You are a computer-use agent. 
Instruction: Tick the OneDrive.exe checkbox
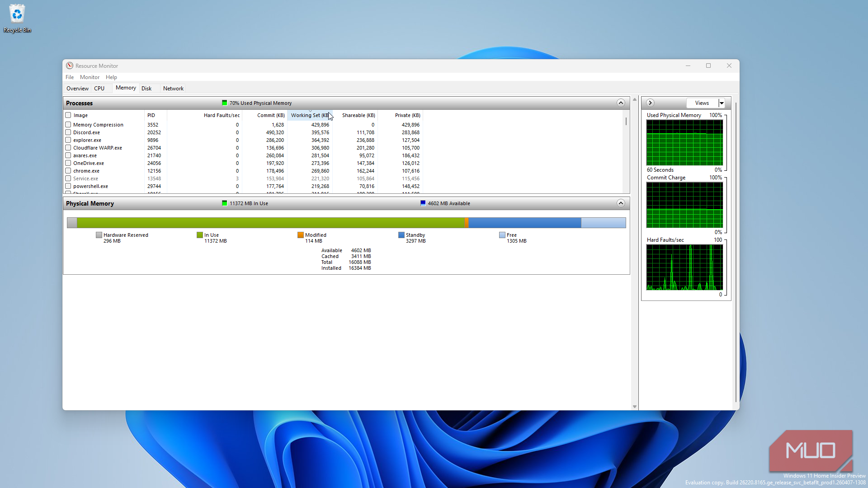coord(68,163)
